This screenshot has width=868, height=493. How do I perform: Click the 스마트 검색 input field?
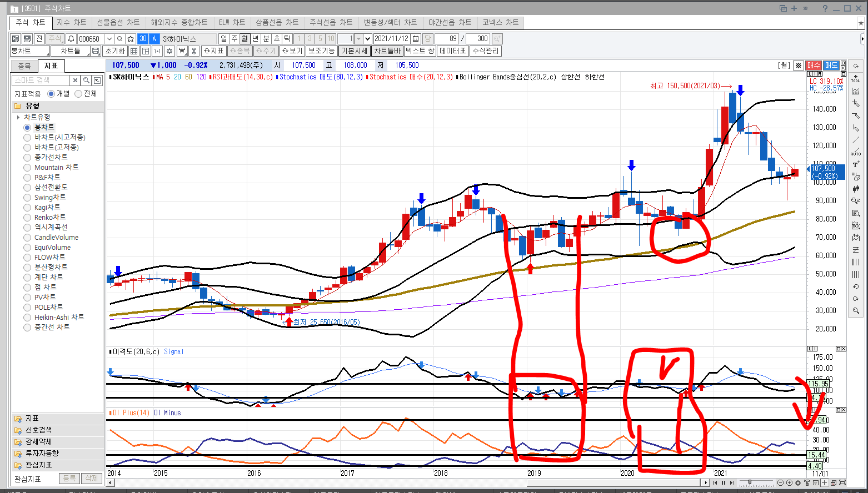[41, 81]
